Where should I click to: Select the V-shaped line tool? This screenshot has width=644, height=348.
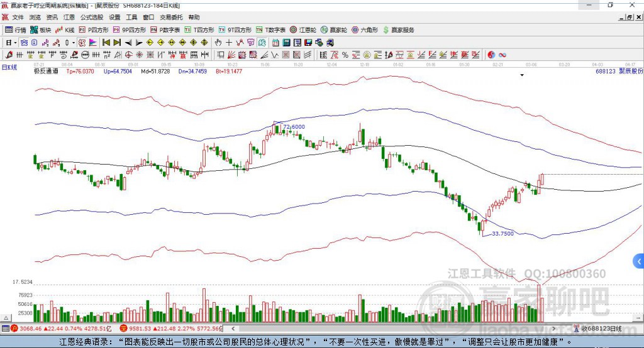click(x=275, y=55)
